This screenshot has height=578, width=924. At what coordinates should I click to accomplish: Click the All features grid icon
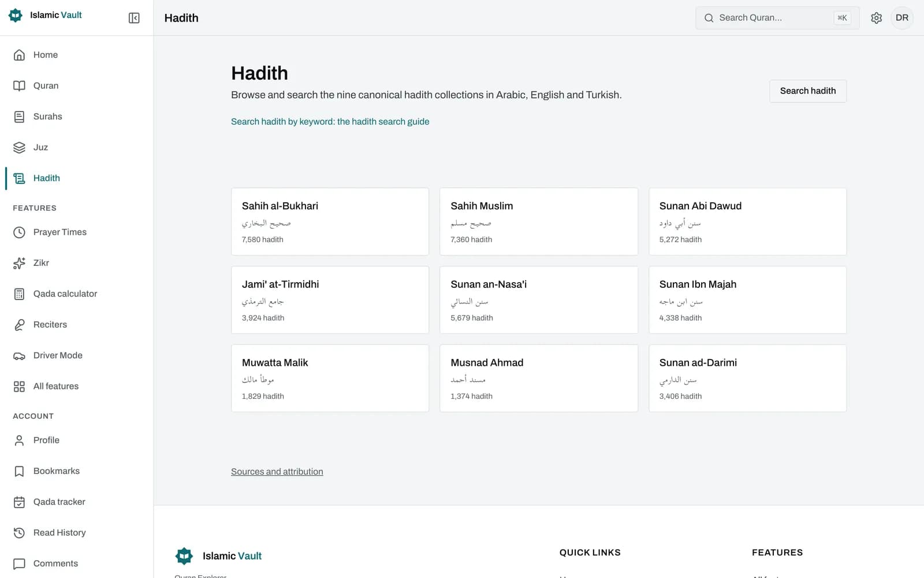pyautogui.click(x=19, y=386)
